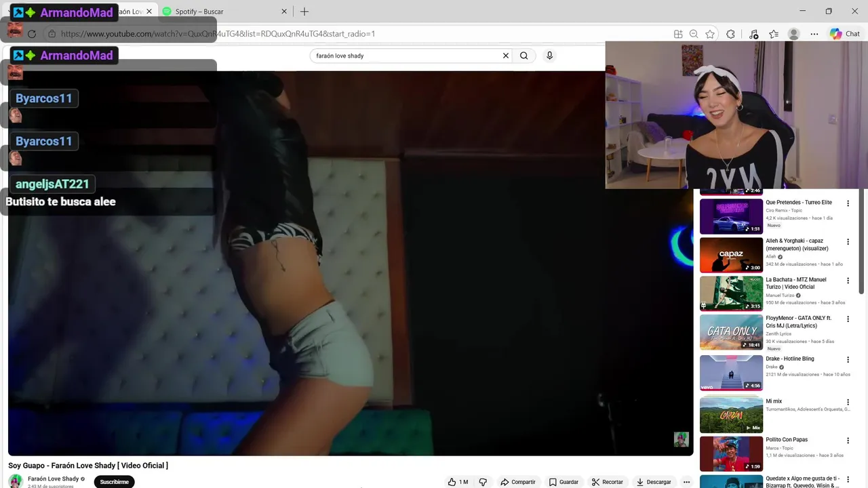The width and height of the screenshot is (868, 488).
Task: Open Copilot Chat in the toolbar
Action: [845, 34]
